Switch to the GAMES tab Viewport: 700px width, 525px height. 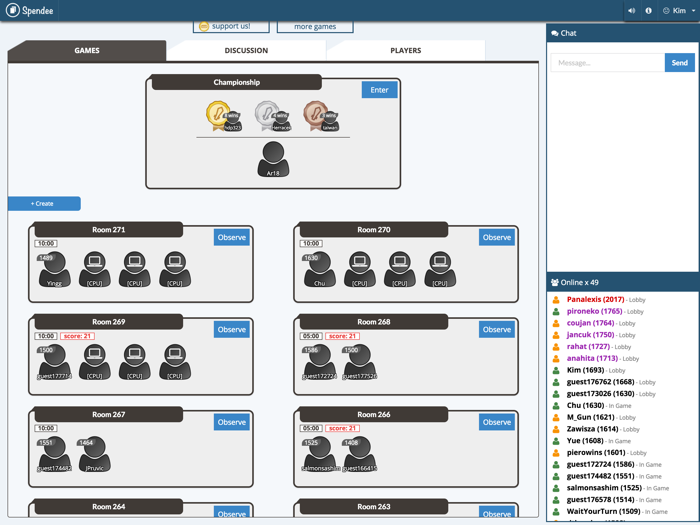pos(87,50)
